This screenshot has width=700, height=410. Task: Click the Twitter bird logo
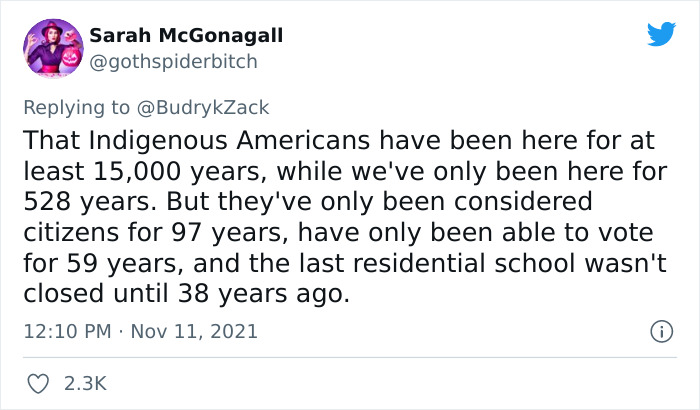(x=661, y=35)
